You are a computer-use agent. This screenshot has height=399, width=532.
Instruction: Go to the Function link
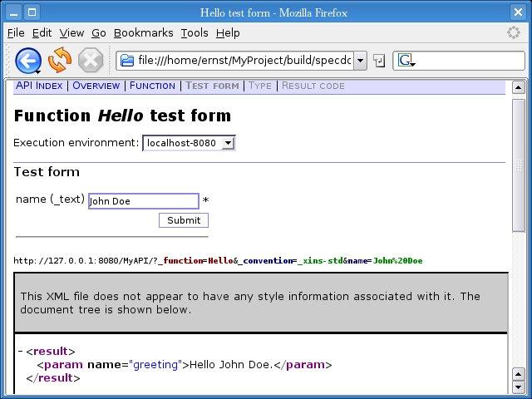(x=152, y=86)
